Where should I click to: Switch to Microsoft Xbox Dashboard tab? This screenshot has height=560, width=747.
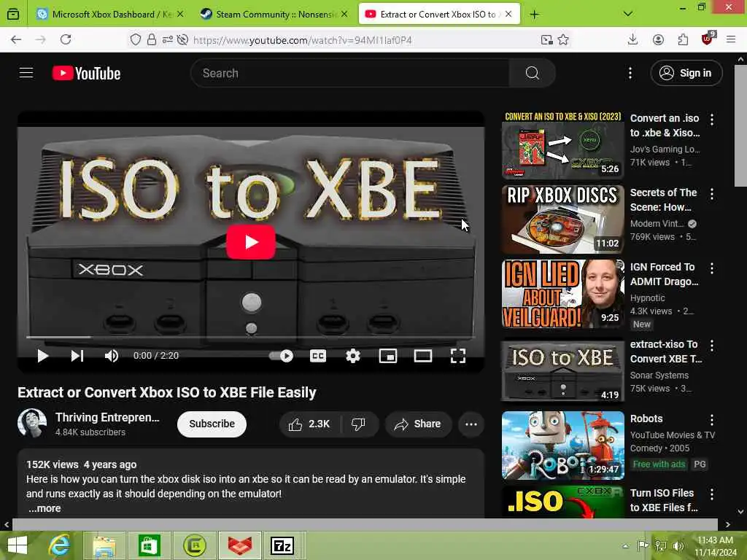click(x=111, y=15)
